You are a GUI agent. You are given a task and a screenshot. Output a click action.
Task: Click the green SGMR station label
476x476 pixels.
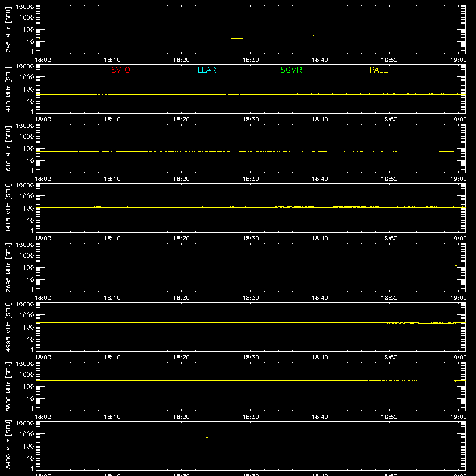click(x=291, y=70)
